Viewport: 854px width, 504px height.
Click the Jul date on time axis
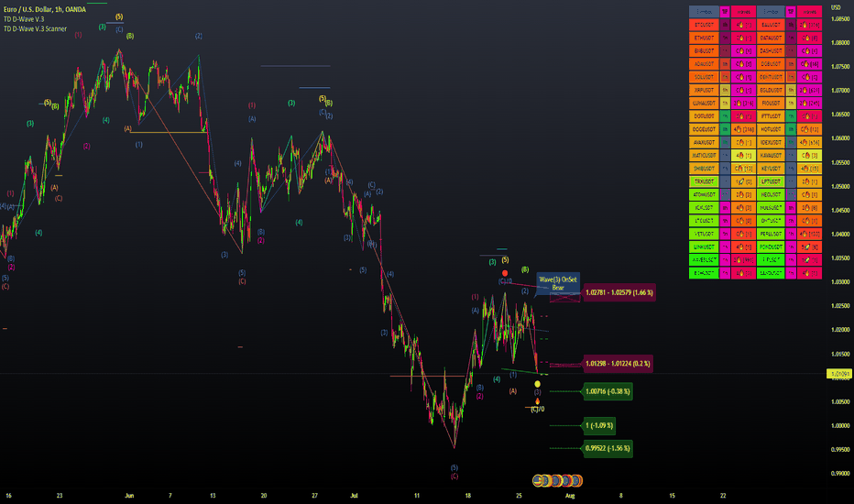(x=354, y=495)
